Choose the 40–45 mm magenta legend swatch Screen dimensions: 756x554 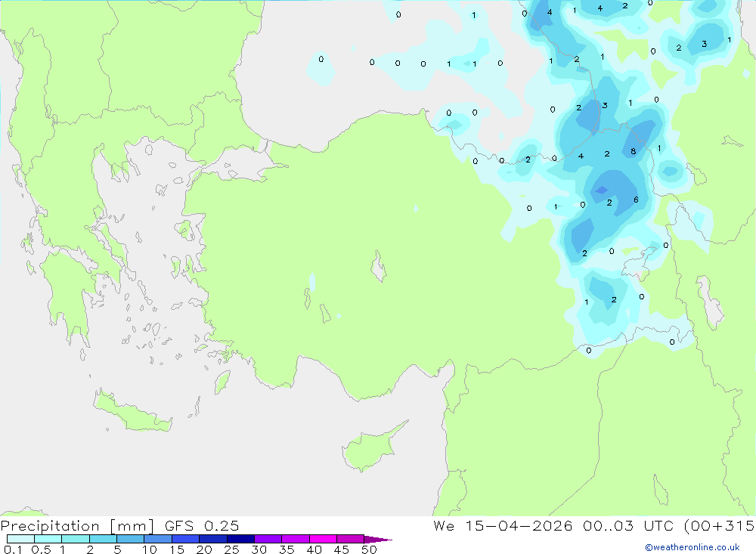pyautogui.click(x=323, y=539)
